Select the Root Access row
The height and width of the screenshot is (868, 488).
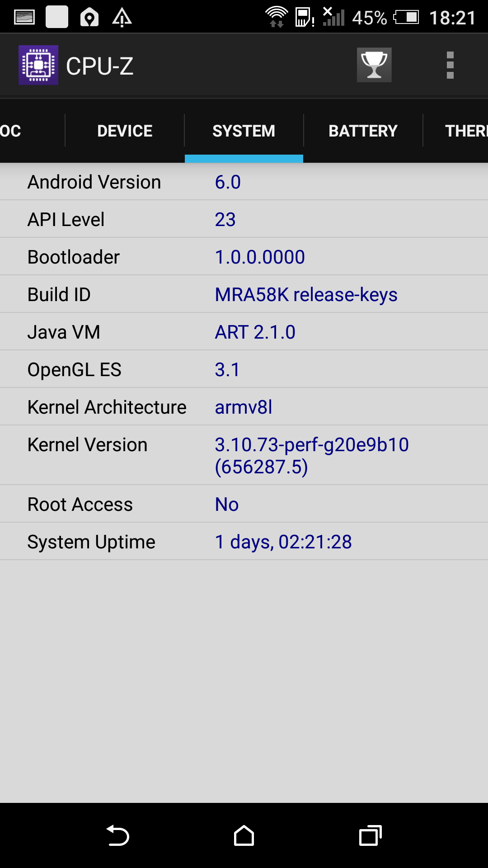click(x=244, y=504)
